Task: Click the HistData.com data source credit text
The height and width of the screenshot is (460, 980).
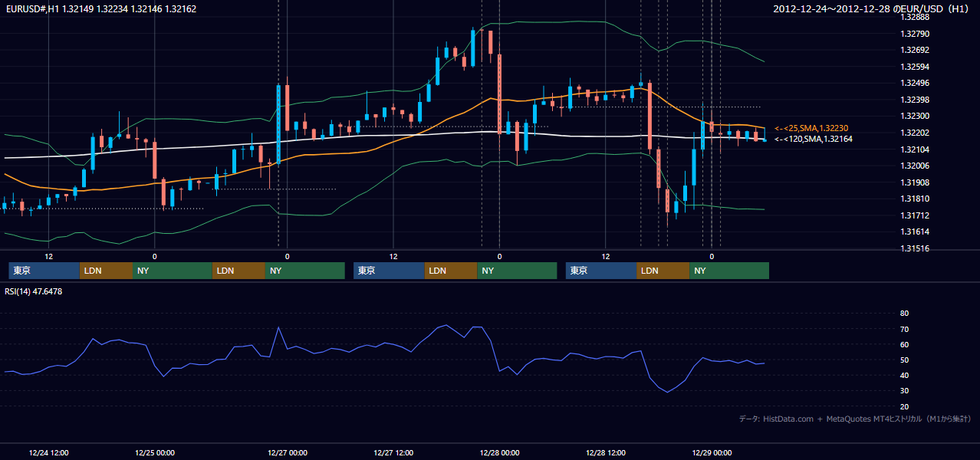Action: tap(855, 419)
